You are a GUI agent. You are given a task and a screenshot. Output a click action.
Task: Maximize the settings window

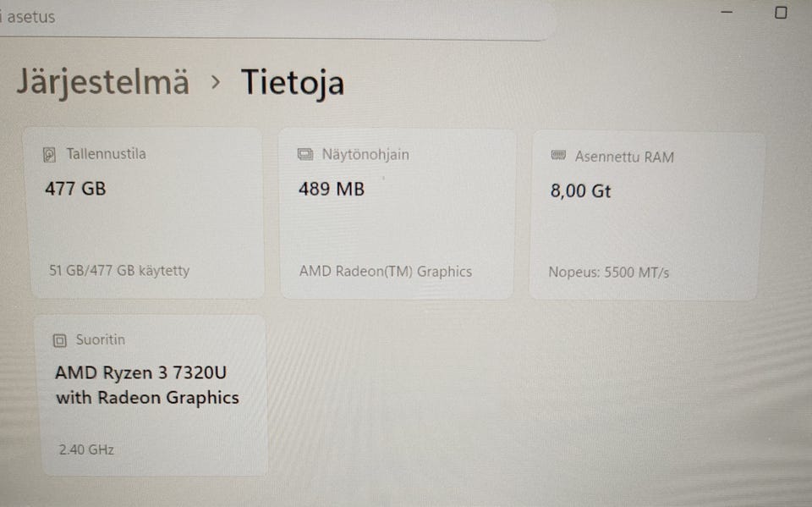click(781, 13)
